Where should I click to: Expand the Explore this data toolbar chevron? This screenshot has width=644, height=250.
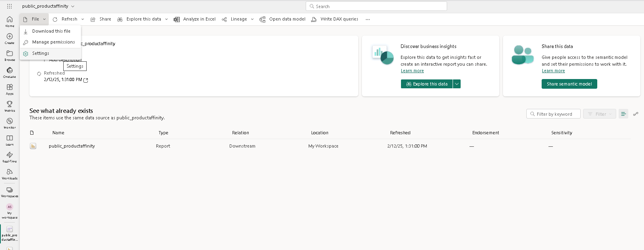click(x=166, y=19)
